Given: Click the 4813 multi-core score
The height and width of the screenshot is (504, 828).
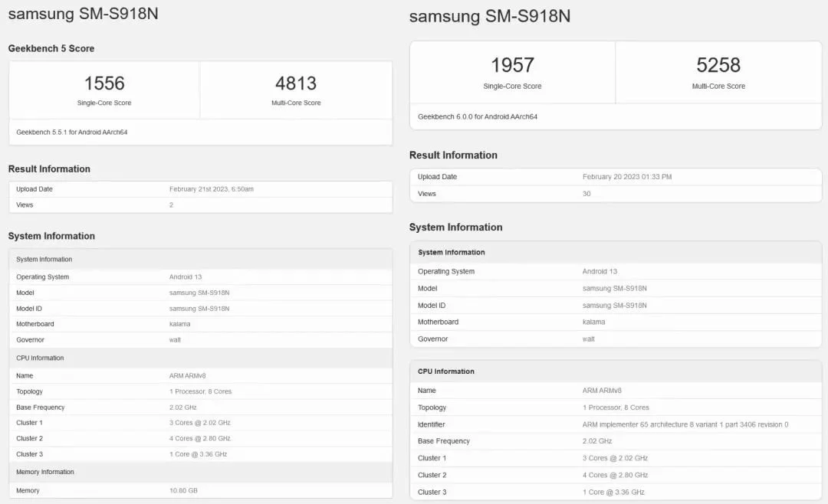Looking at the screenshot, I should [296, 83].
